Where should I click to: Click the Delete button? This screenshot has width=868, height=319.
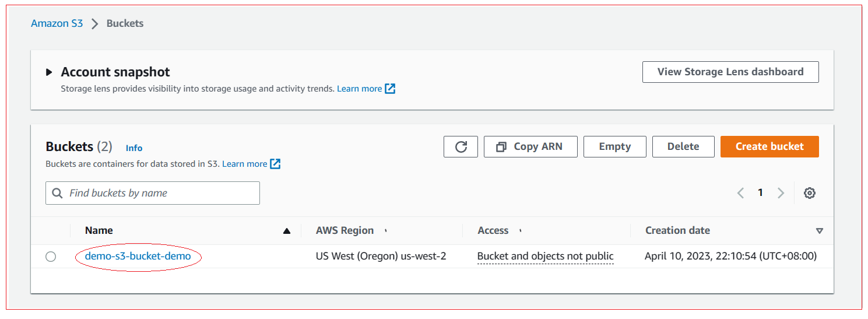pos(683,146)
